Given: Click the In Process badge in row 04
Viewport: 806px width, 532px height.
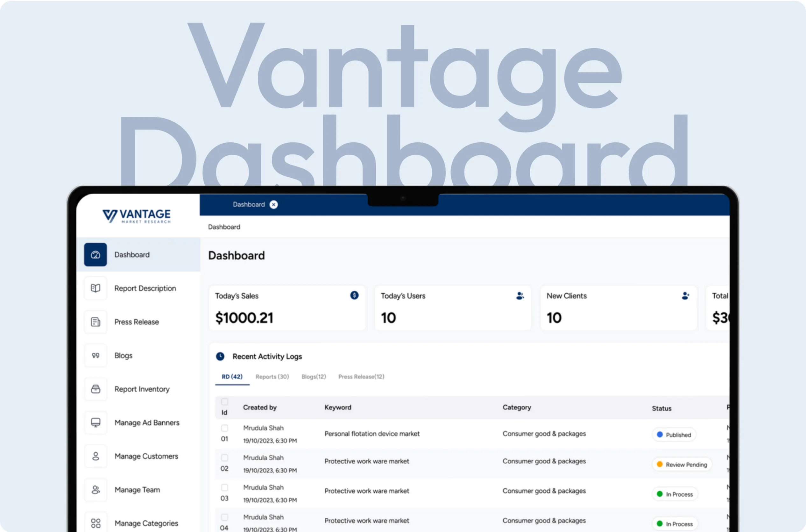Looking at the screenshot, I should pos(675,524).
